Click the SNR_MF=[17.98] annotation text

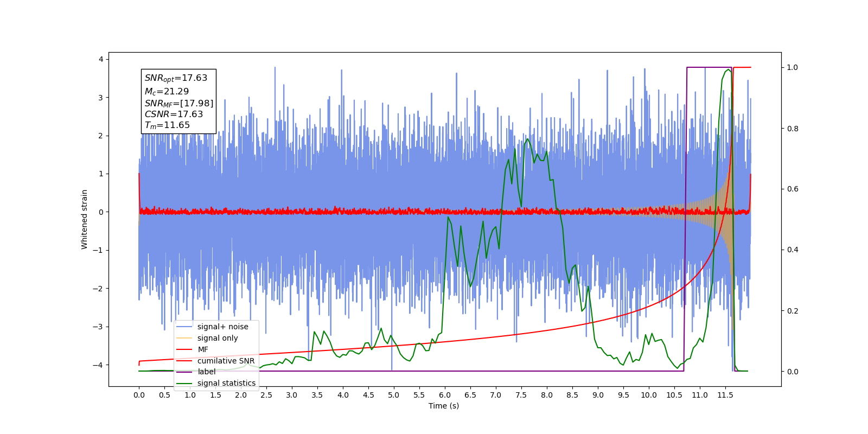point(179,103)
